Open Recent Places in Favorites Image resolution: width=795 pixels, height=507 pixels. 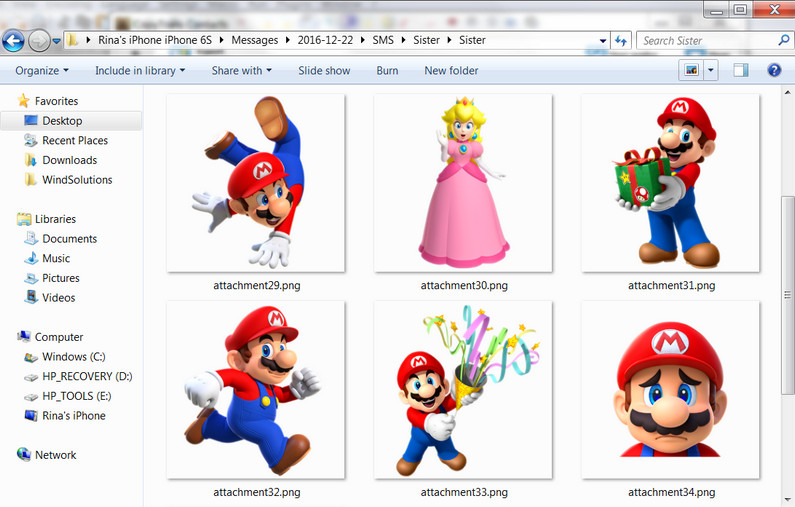[75, 140]
